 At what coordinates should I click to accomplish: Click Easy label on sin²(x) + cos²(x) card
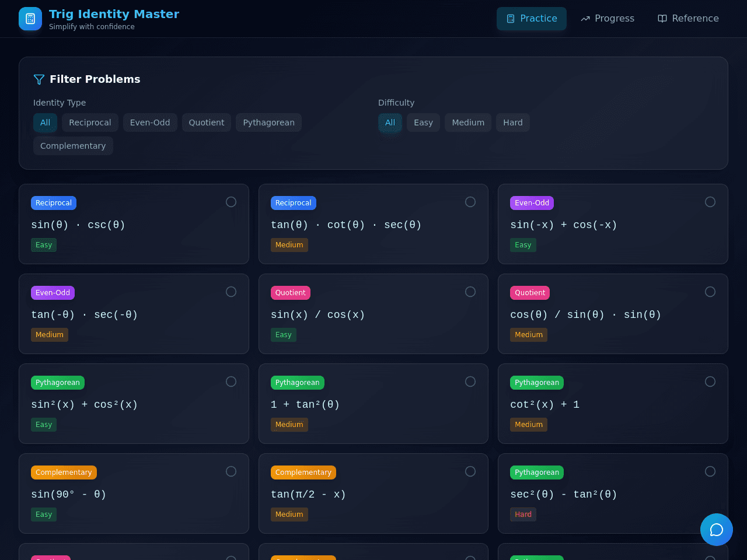point(44,425)
